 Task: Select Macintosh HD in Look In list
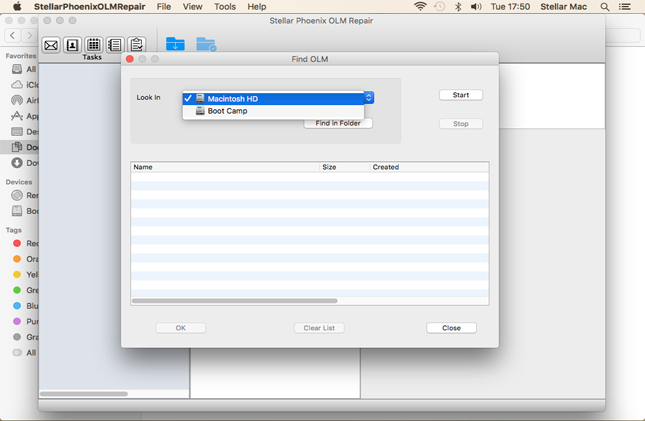232,98
